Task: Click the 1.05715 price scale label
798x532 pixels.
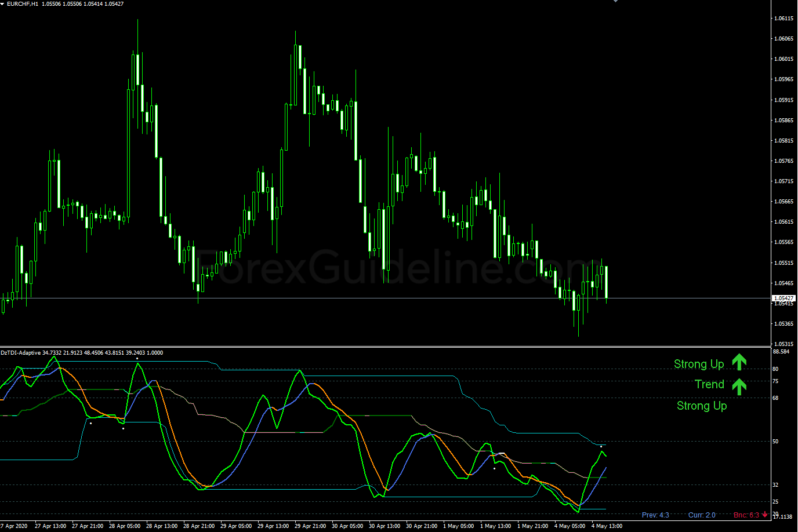Action: click(784, 181)
